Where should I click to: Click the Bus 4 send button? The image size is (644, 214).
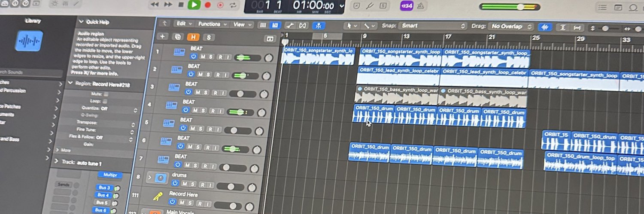click(103, 195)
